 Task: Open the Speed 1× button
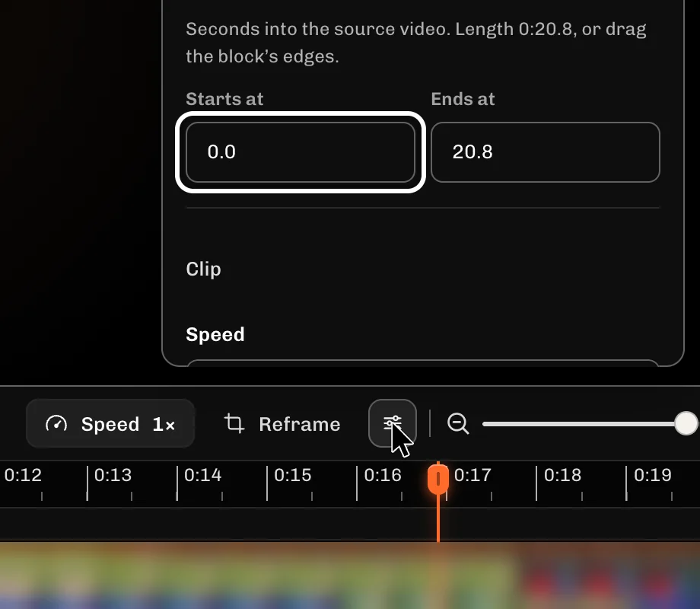(x=110, y=423)
